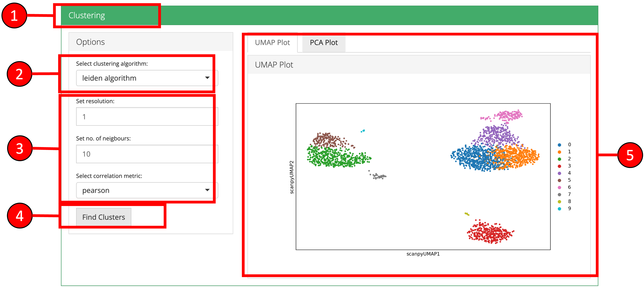
Task: Select the UMAP Plot tab
Action: (x=272, y=42)
